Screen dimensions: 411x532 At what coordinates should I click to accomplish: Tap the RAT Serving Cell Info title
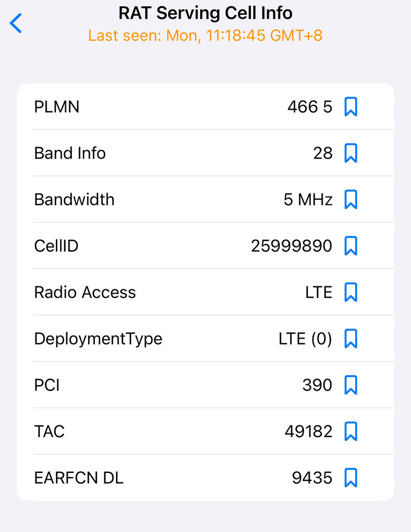tap(205, 13)
